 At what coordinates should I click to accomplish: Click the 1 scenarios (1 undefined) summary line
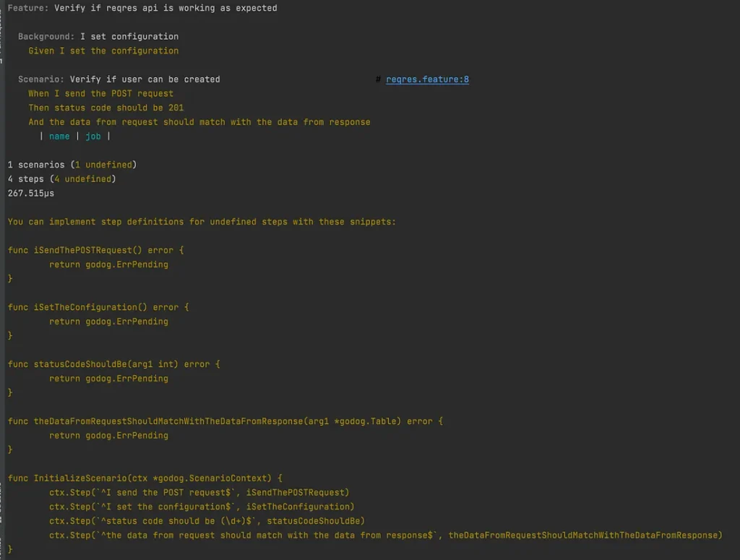[72, 165]
